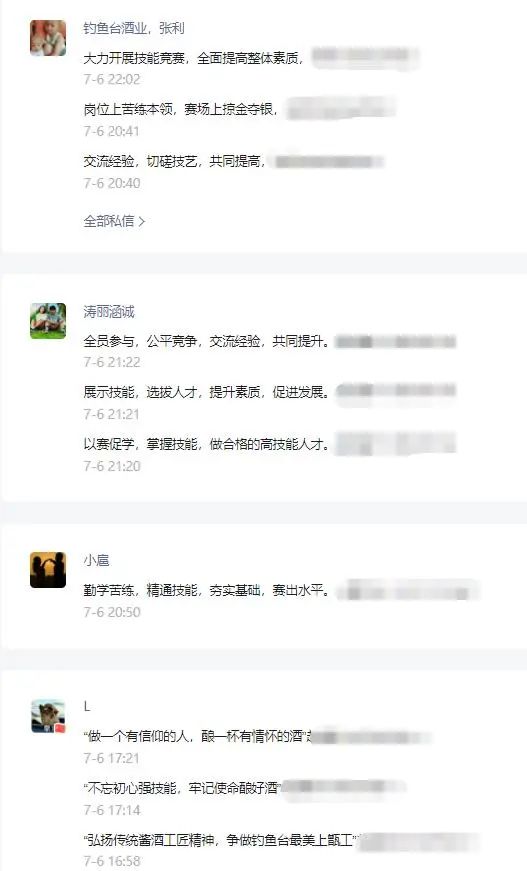Screen dimensions: 527x871
Task: Open 小扈 silhouette avatar
Action: pyautogui.click(x=48, y=570)
